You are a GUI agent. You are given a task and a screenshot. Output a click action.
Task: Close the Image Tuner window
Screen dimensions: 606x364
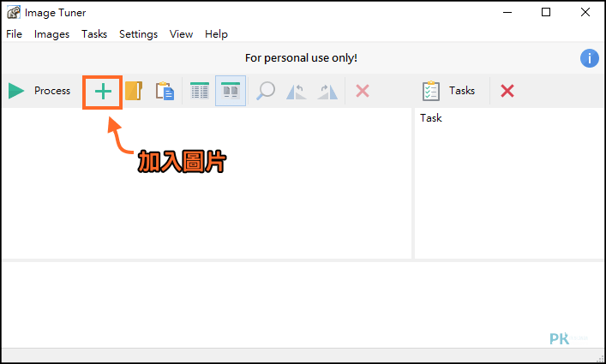pyautogui.click(x=585, y=12)
